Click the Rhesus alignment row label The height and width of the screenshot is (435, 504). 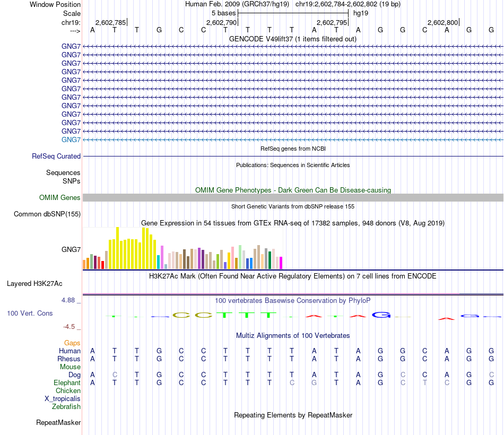tap(69, 359)
